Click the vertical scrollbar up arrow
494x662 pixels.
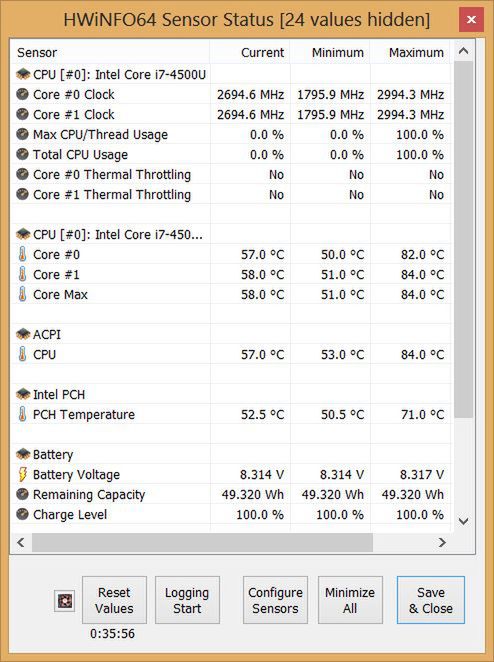coord(464,52)
